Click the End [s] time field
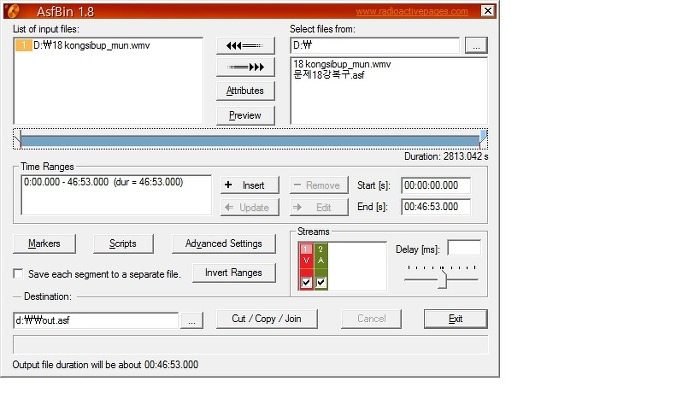Image resolution: width=700 pixels, height=393 pixels. click(x=436, y=207)
